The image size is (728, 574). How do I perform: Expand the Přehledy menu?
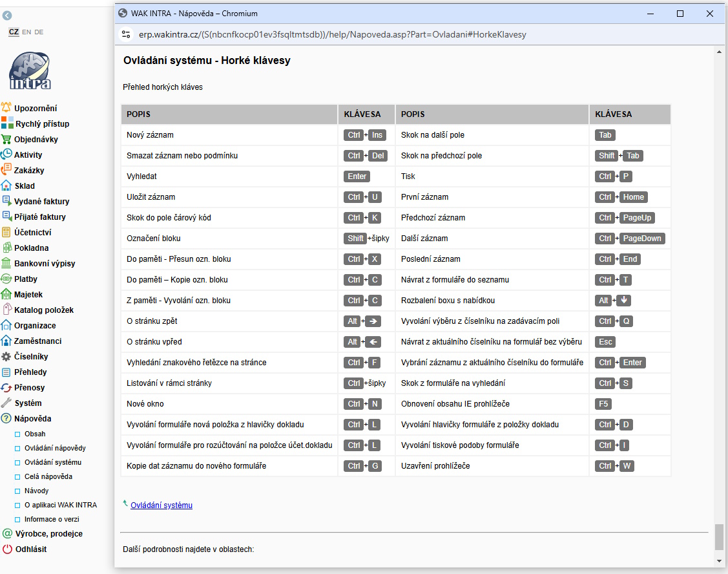click(x=30, y=372)
